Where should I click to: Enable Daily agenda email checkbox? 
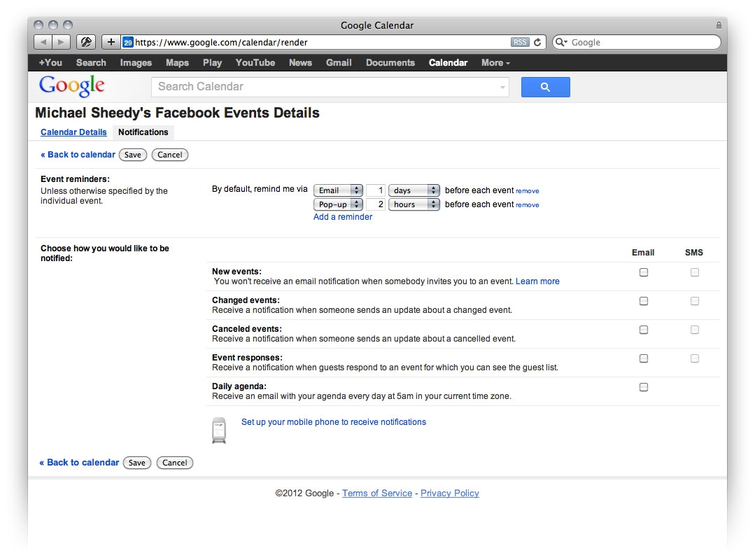[643, 387]
